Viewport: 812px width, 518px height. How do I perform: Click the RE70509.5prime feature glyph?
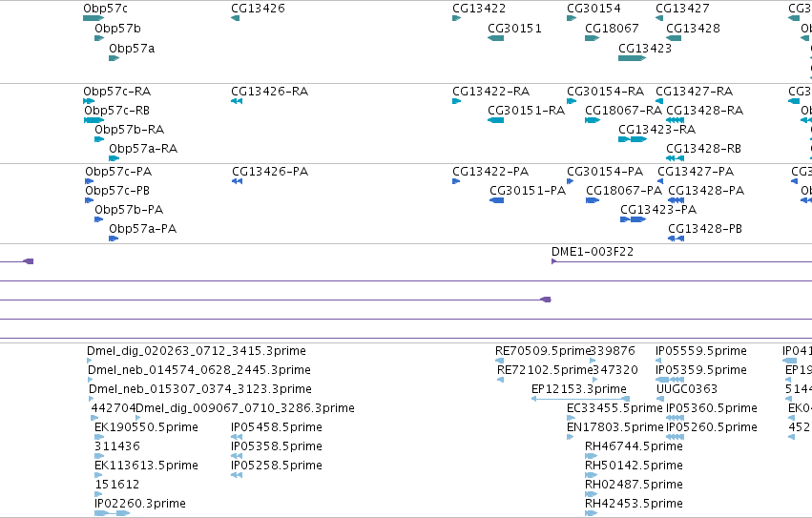click(500, 361)
